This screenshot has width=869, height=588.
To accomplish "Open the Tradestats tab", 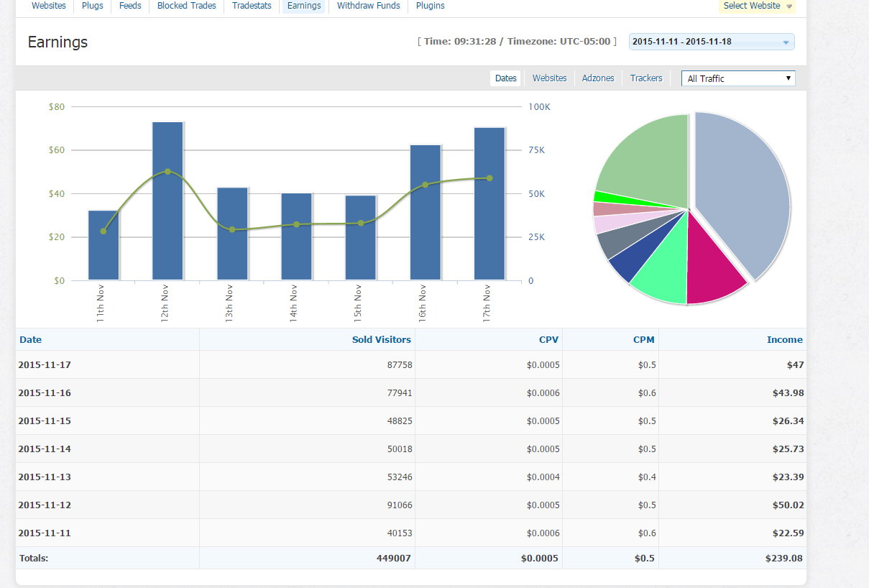I will click(x=252, y=6).
